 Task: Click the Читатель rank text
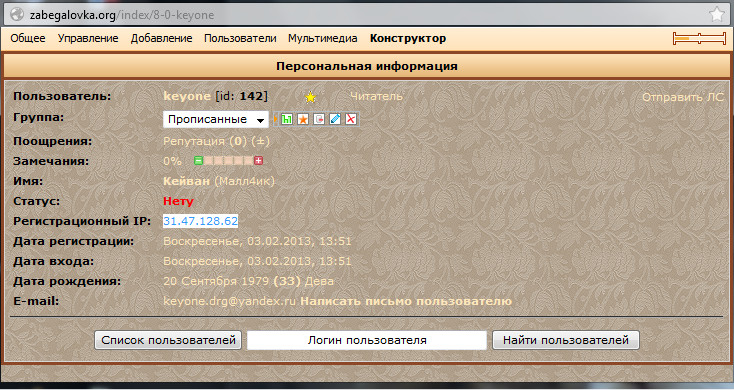[376, 96]
